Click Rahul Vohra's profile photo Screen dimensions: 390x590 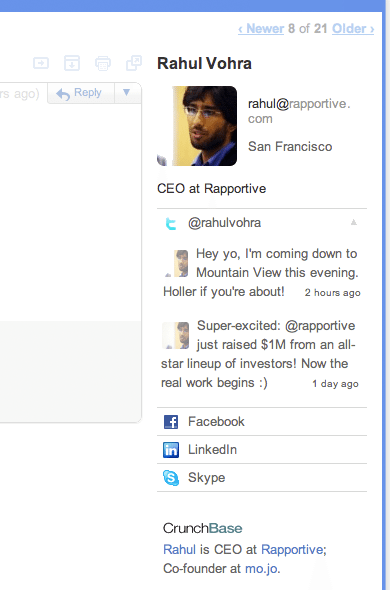pos(197,126)
